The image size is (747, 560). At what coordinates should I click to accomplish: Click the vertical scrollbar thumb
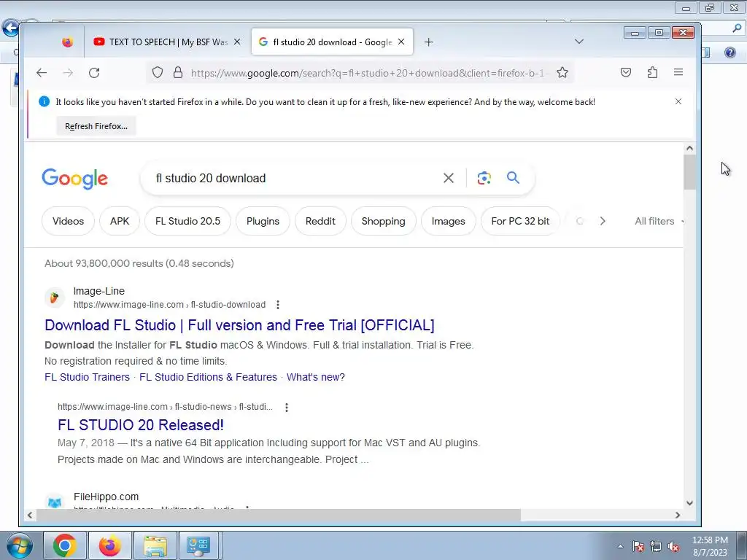coord(689,172)
